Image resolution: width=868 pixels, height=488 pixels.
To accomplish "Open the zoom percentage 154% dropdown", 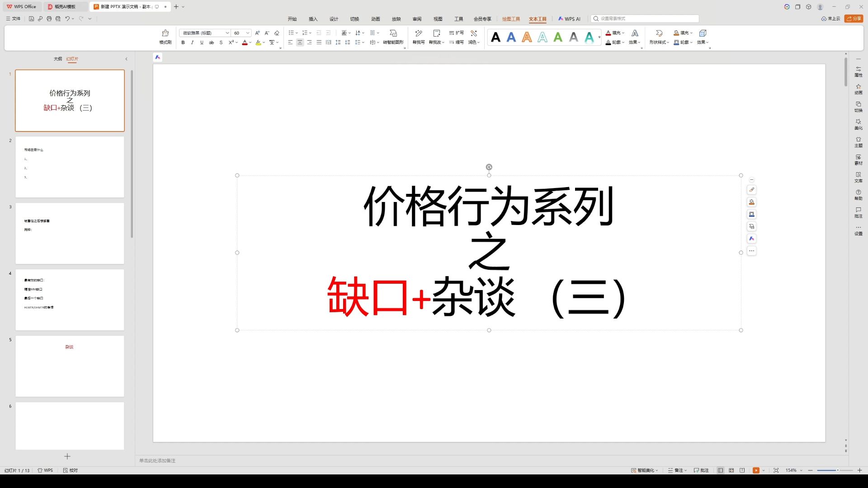I will (x=801, y=470).
